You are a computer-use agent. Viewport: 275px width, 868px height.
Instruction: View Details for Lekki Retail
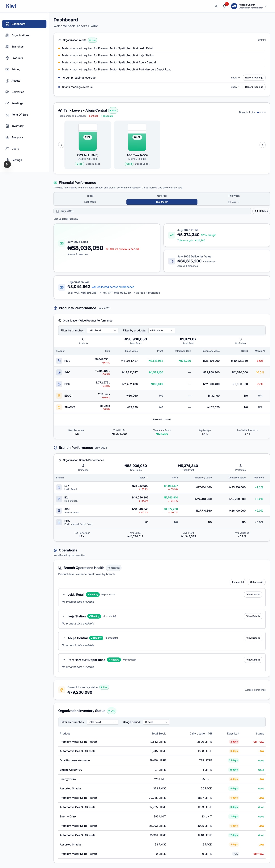click(x=253, y=595)
